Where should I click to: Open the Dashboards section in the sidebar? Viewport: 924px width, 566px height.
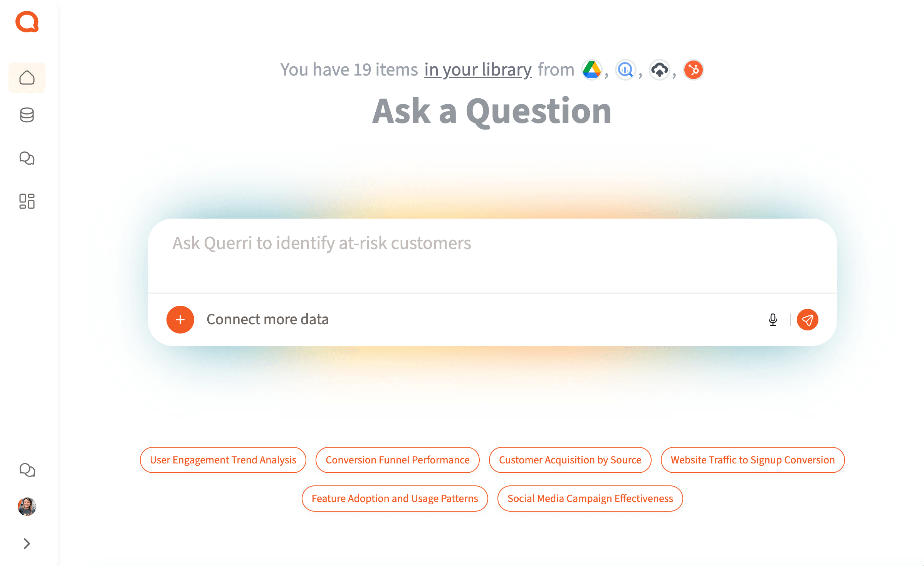[27, 202]
